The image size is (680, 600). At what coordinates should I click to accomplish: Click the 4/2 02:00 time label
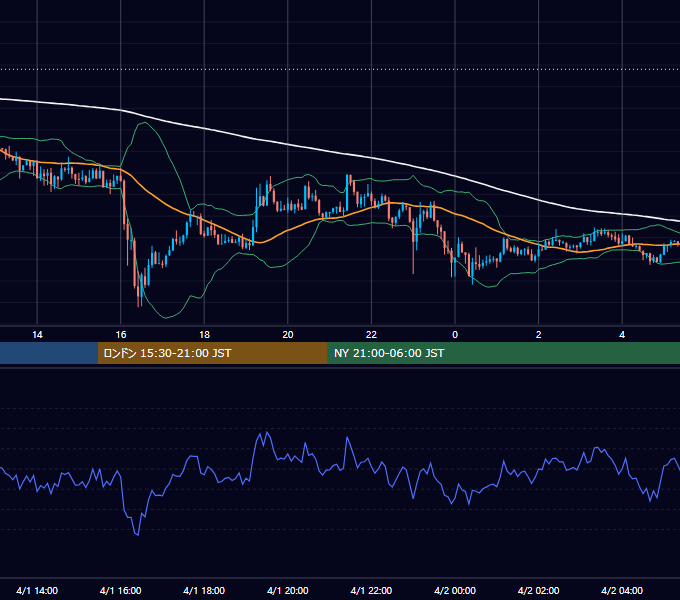(x=538, y=590)
